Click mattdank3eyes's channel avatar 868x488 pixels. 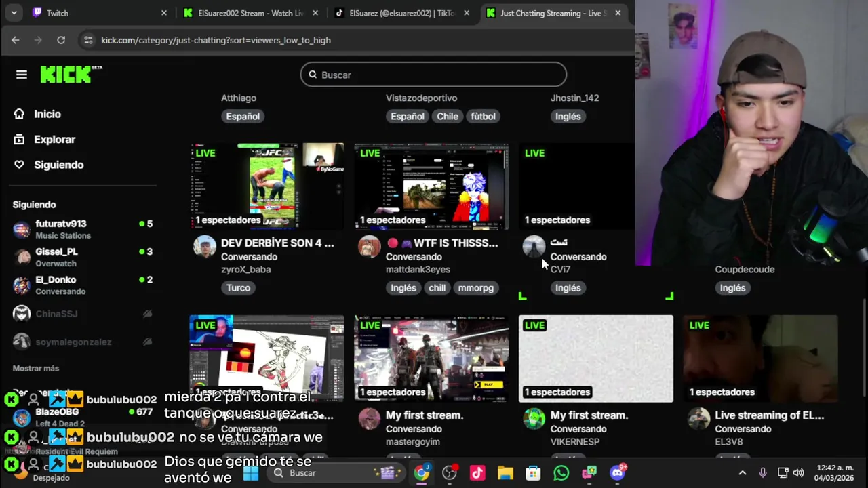(370, 247)
